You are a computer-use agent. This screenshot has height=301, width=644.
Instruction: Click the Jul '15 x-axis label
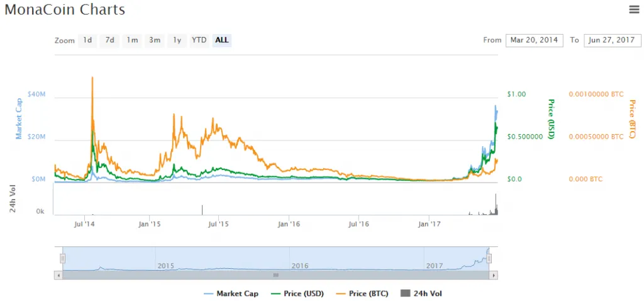coord(219,225)
